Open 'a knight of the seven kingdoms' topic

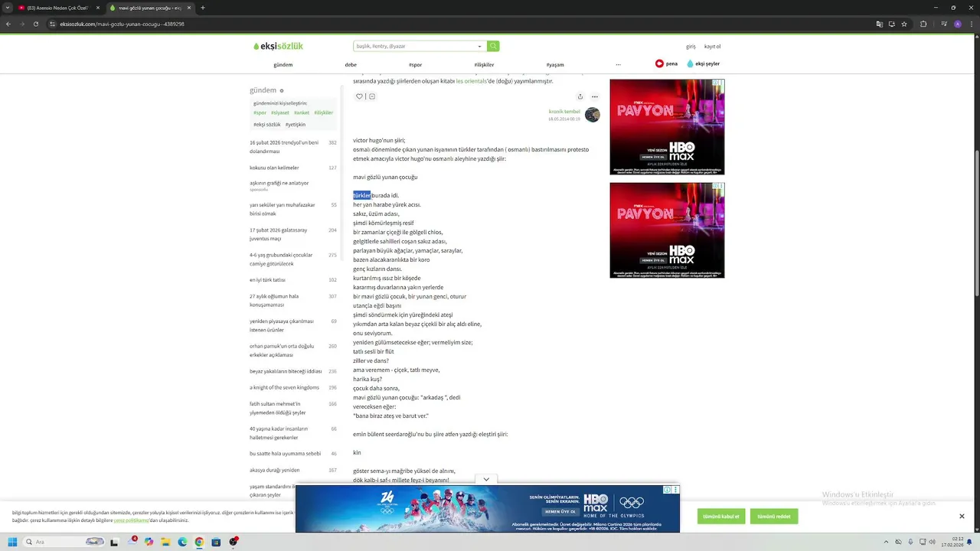tap(284, 387)
